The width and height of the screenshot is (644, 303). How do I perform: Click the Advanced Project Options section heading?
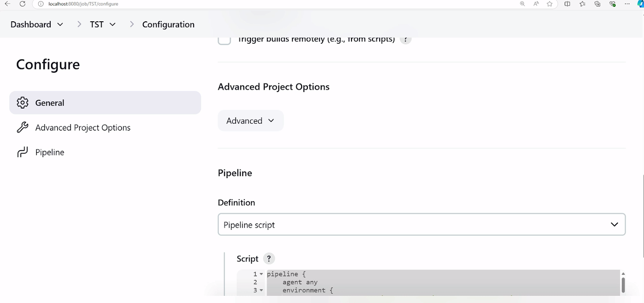[274, 87]
